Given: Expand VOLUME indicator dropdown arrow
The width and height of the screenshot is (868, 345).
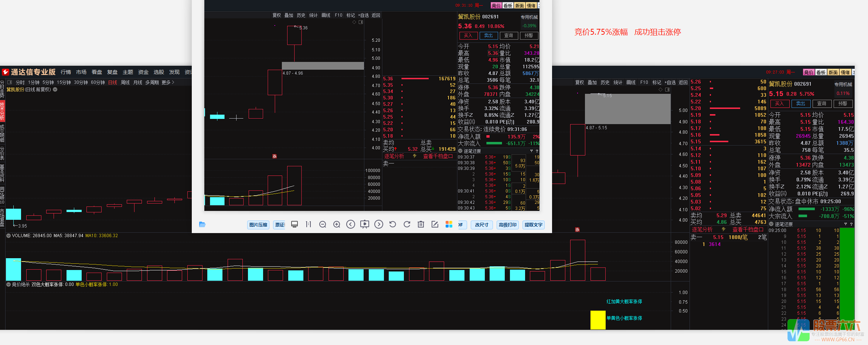Looking at the screenshot, I should click(x=8, y=235).
